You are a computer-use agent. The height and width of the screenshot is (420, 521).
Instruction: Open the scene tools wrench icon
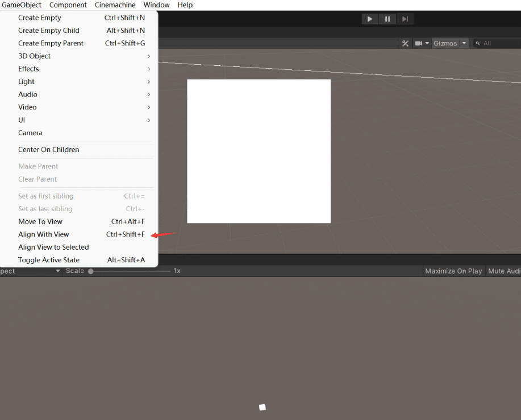(405, 43)
